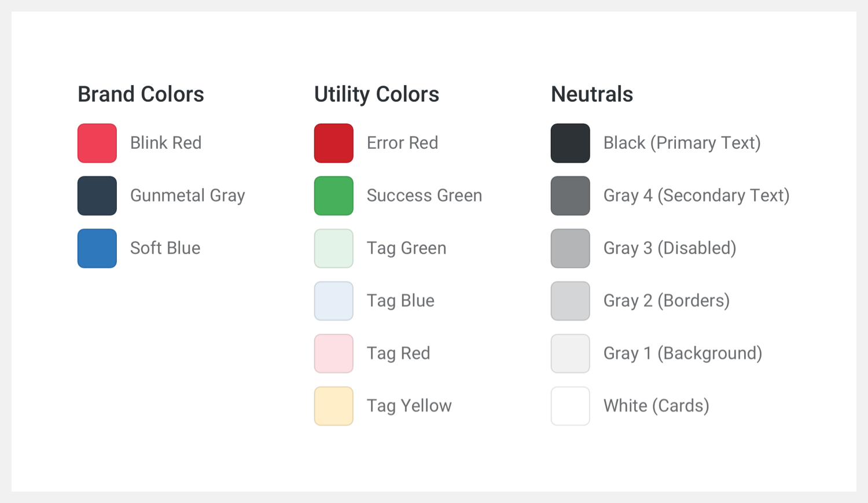The height and width of the screenshot is (503, 868).
Task: Pick the Black Primary Text swatch
Action: tap(571, 143)
